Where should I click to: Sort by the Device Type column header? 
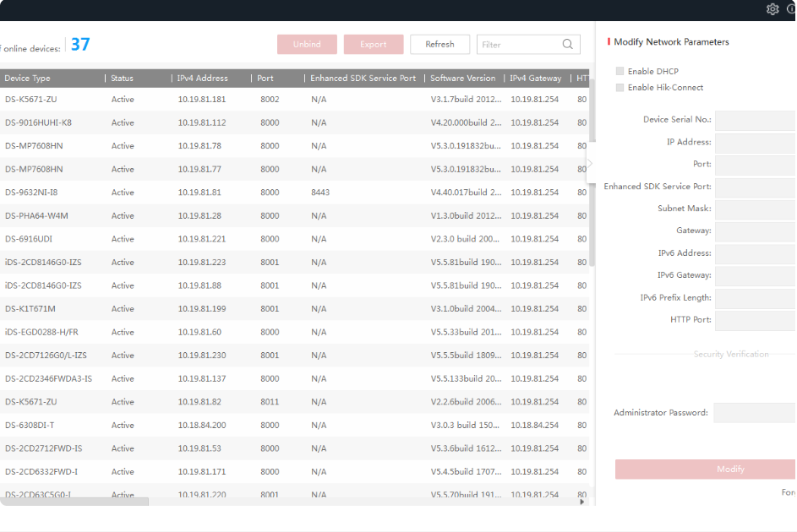point(28,79)
